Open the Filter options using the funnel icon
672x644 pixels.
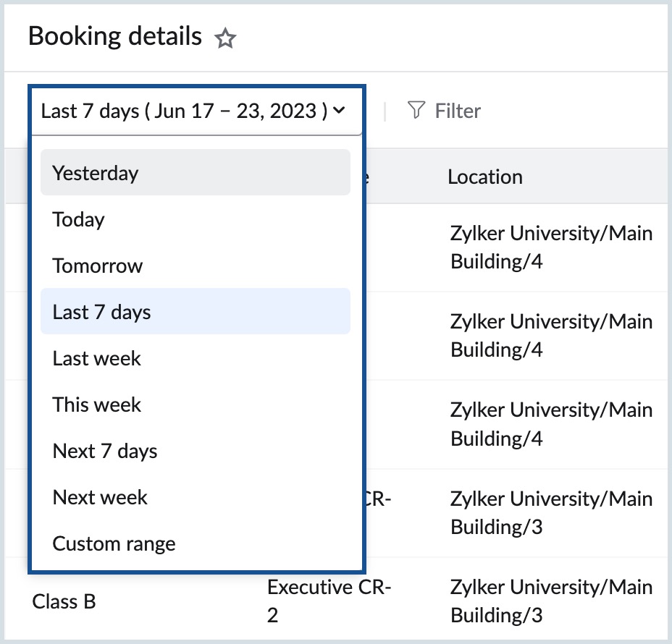click(x=416, y=110)
